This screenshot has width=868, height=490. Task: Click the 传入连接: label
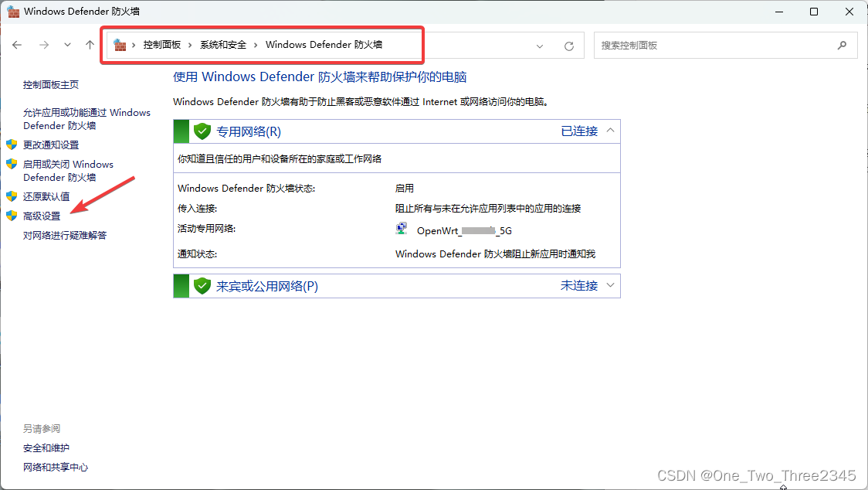pyautogui.click(x=197, y=209)
